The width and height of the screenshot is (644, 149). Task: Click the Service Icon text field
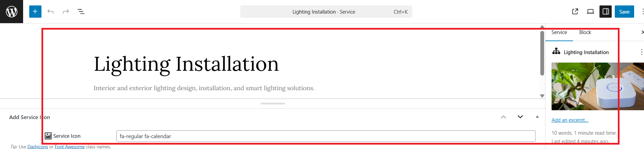(x=326, y=136)
